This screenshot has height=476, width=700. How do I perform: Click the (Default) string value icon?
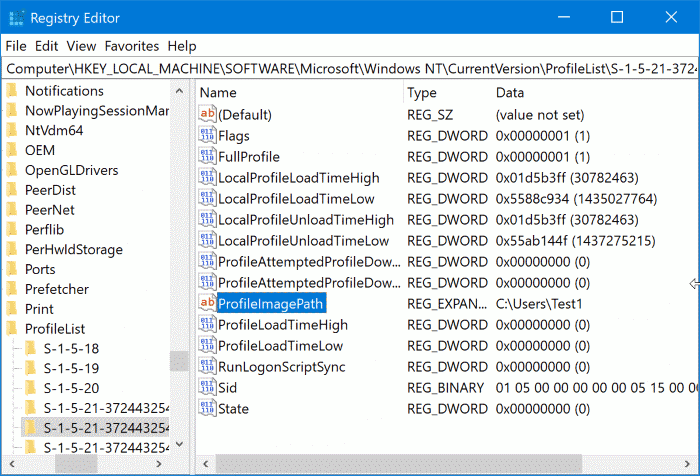click(207, 114)
